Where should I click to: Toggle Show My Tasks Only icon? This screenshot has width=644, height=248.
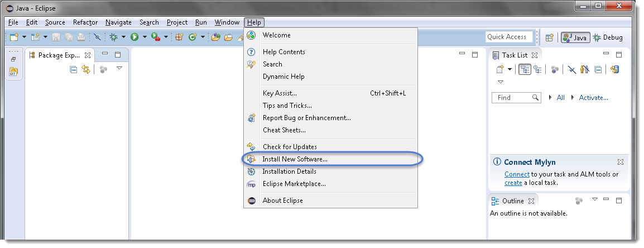pos(585,69)
